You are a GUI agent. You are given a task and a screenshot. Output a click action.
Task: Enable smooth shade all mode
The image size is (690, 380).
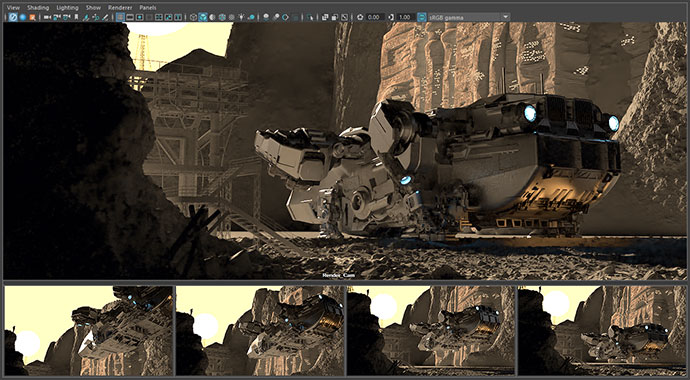coord(203,17)
